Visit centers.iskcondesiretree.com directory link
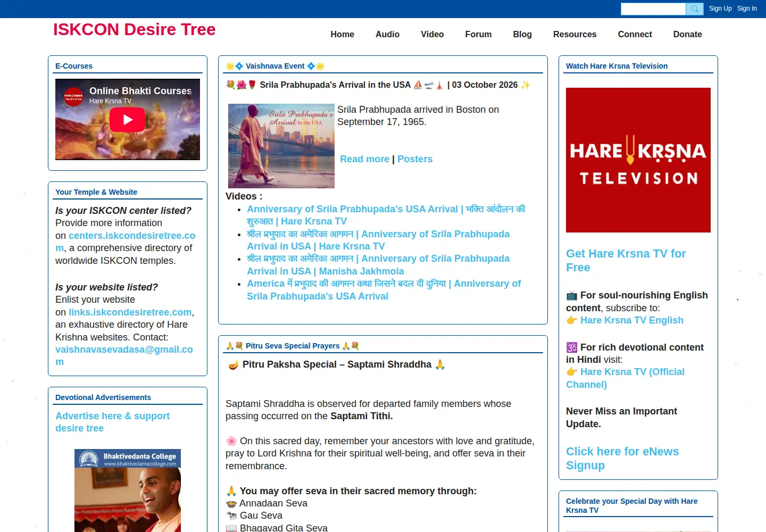 click(126, 242)
